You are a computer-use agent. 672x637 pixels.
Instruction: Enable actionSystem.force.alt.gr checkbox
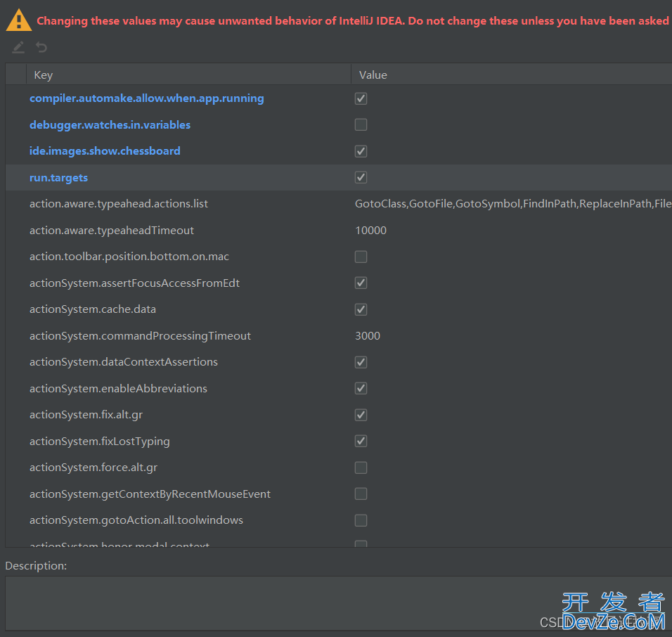(x=361, y=468)
